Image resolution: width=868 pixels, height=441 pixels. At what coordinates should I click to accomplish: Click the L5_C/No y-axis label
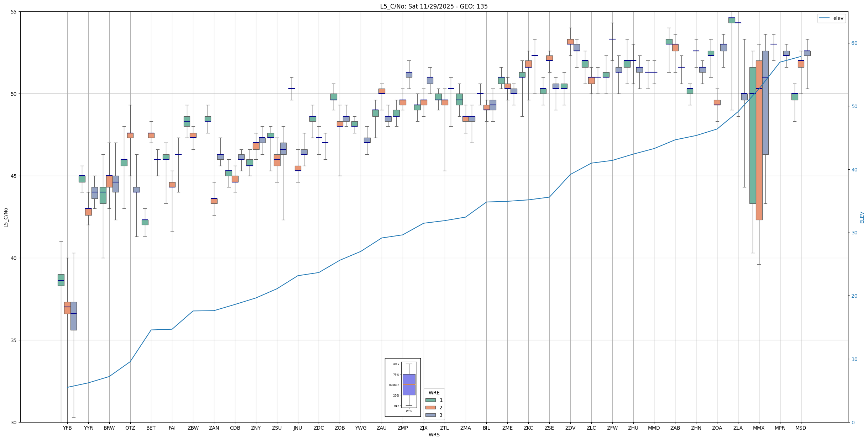pos(6,217)
